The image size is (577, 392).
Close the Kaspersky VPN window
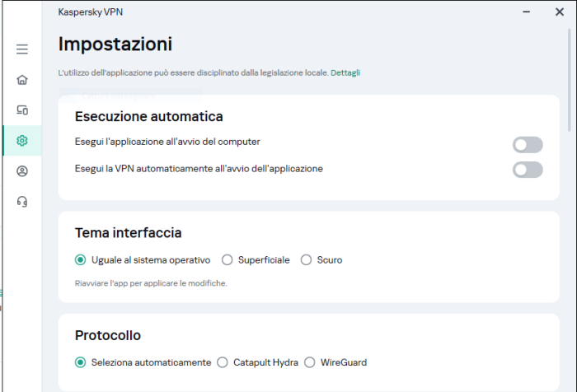click(x=560, y=12)
